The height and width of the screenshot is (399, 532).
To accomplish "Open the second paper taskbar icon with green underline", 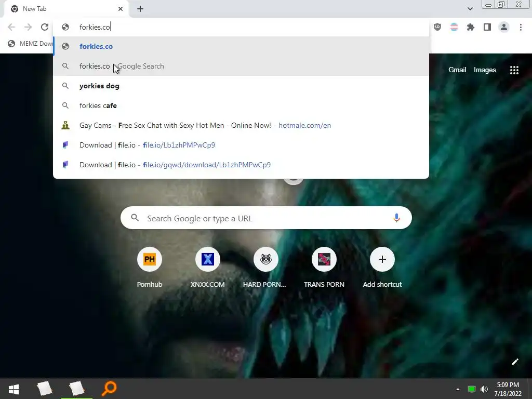I will coord(77,389).
